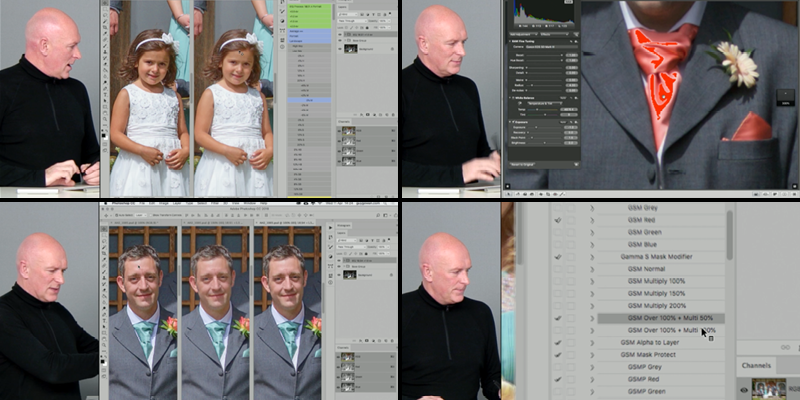The image size is (800, 400).
Task: Hide the RGB channel with the eye icon
Action: [341, 132]
